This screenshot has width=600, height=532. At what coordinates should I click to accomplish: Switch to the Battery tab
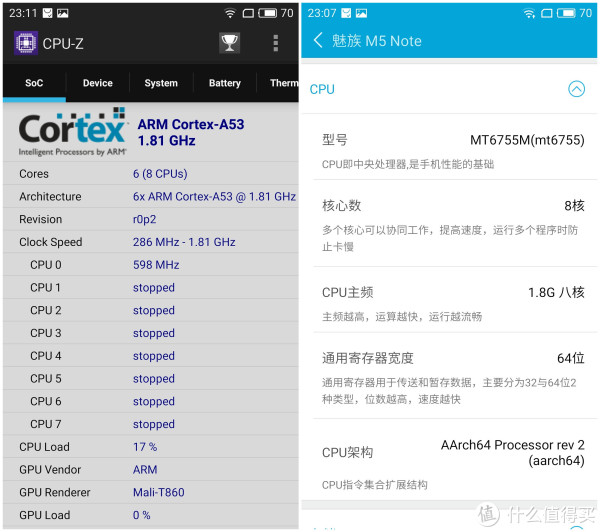[225, 83]
